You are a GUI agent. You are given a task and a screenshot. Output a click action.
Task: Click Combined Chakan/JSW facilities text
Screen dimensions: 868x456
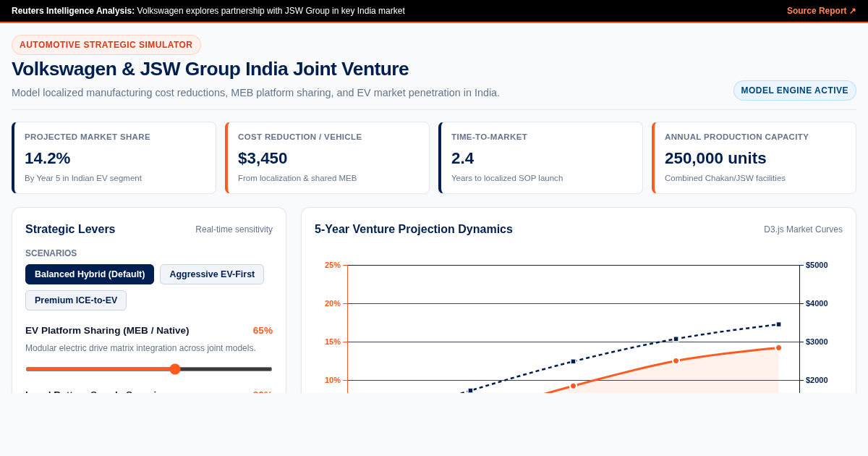point(725,178)
